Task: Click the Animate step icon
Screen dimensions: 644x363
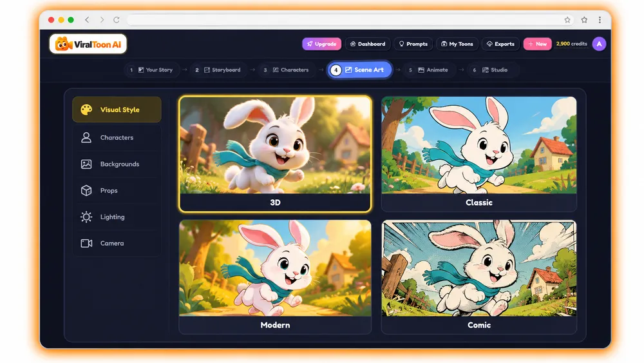Action: point(421,70)
